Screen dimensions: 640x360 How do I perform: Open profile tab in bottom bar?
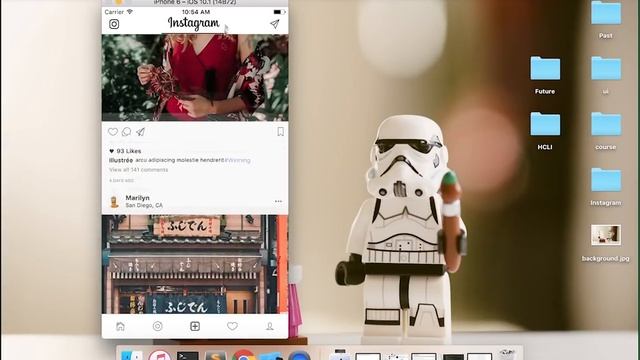click(x=270, y=326)
